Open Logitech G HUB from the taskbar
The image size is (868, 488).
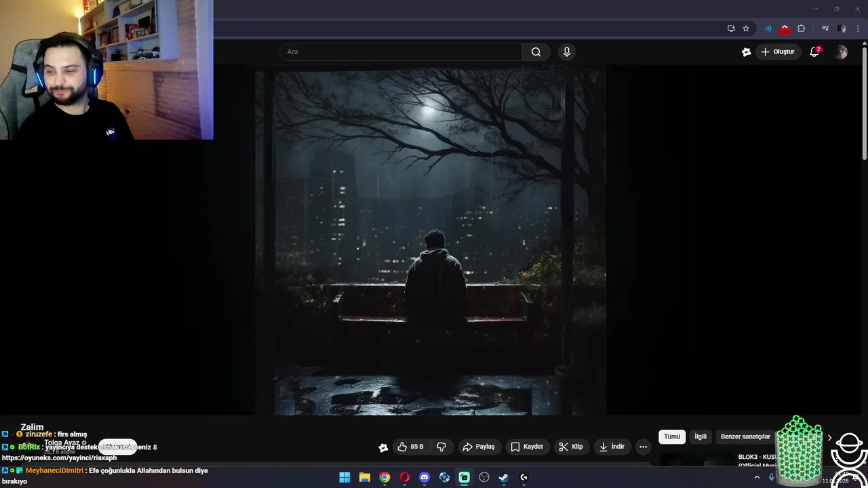coord(524,477)
